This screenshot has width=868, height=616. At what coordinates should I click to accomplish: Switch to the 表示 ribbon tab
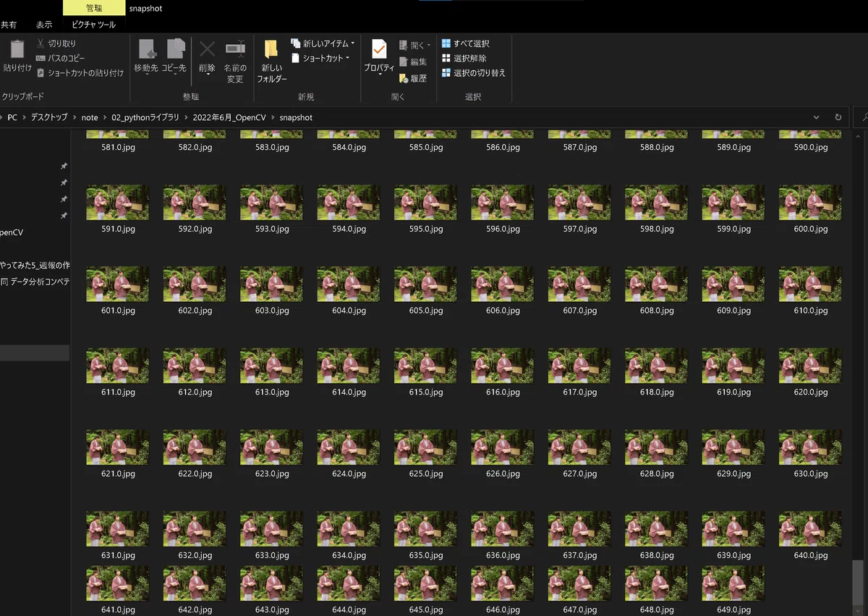(x=44, y=25)
